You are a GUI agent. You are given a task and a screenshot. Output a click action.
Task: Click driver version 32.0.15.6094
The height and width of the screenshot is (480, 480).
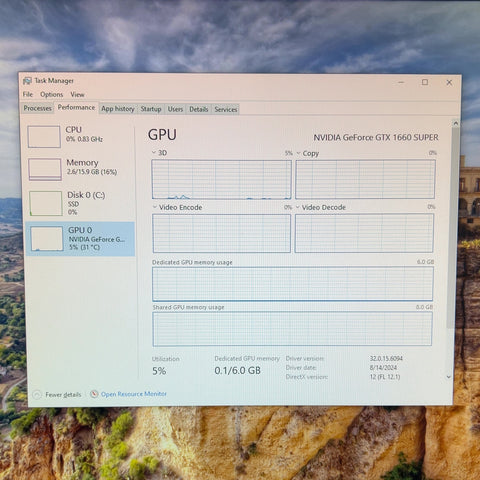[x=386, y=358]
